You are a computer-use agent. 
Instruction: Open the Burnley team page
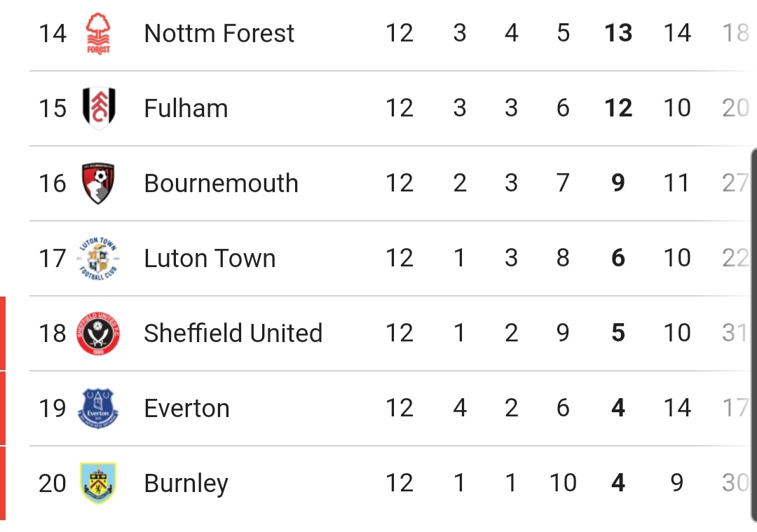[x=186, y=483]
